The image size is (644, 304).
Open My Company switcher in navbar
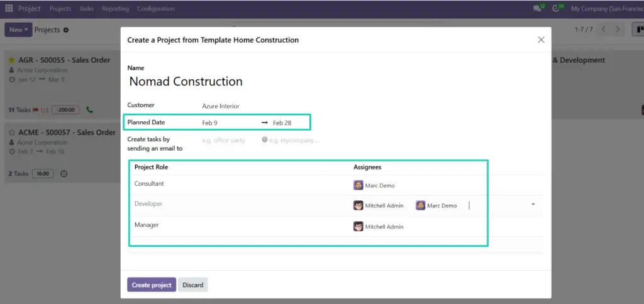click(x=608, y=8)
